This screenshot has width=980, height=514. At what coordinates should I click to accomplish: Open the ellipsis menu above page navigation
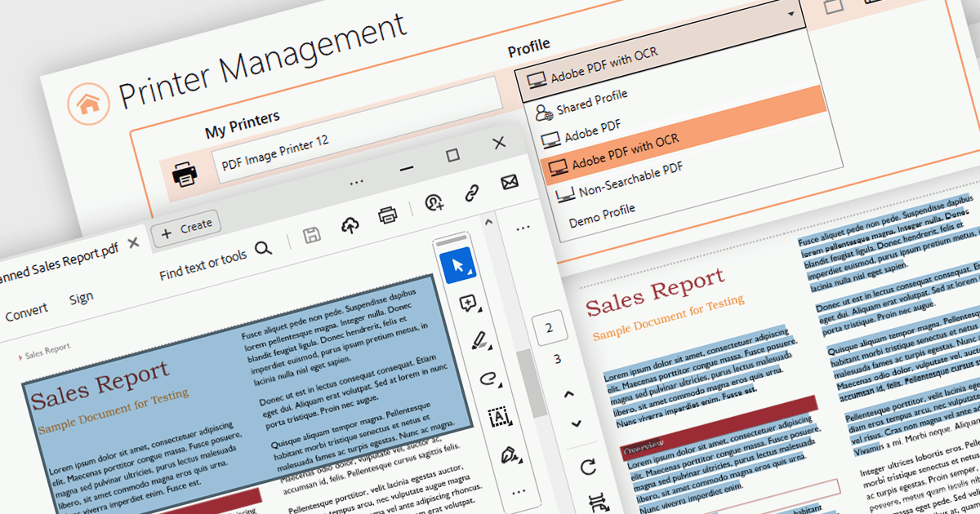click(523, 230)
